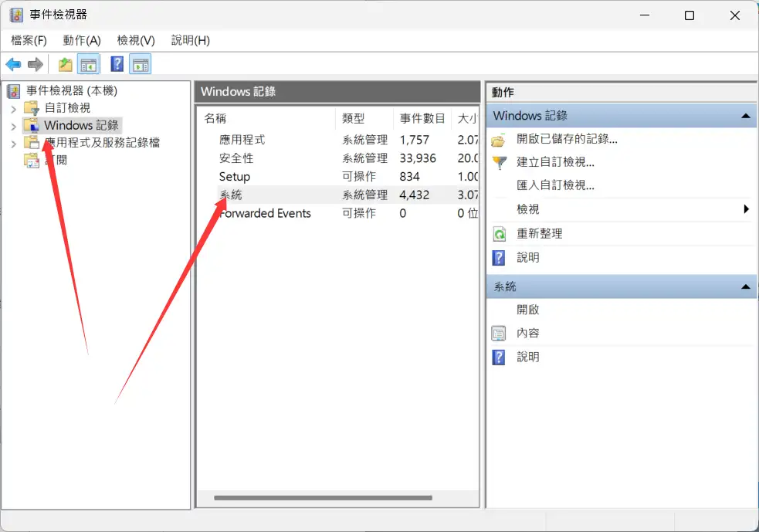Expand 應用程式及服務記錄檔 tree node

coord(14,144)
